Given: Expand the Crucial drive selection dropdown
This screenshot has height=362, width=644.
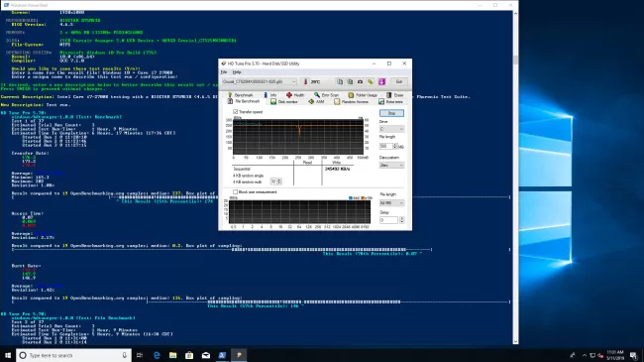Looking at the screenshot, I should point(260,82).
